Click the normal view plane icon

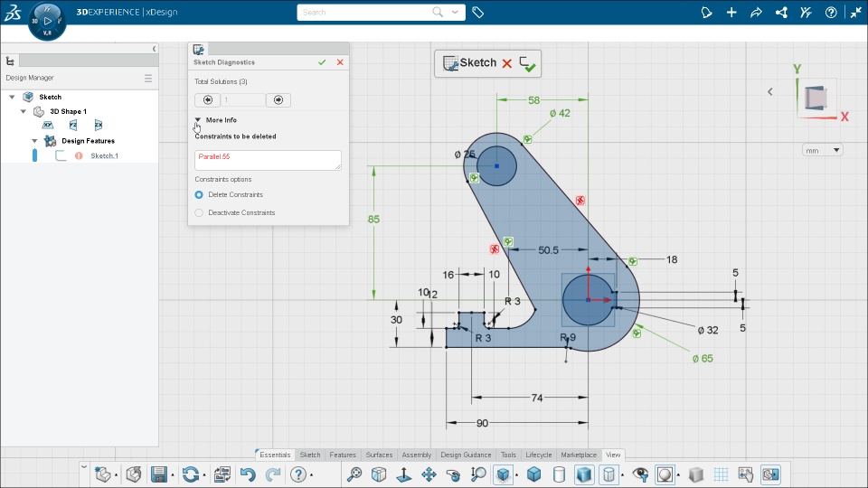[403, 474]
